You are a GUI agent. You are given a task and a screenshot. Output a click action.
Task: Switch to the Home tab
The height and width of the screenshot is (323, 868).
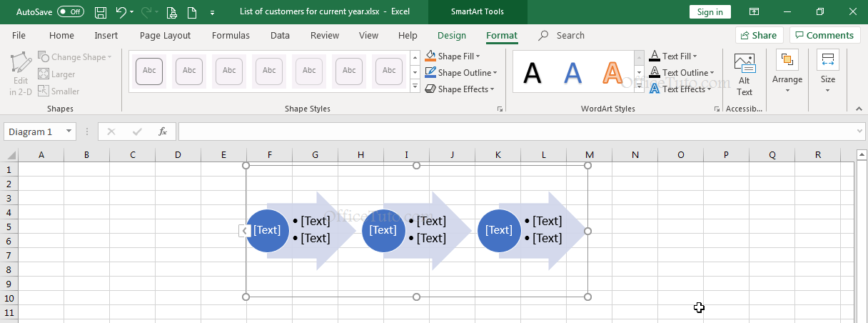pyautogui.click(x=61, y=35)
